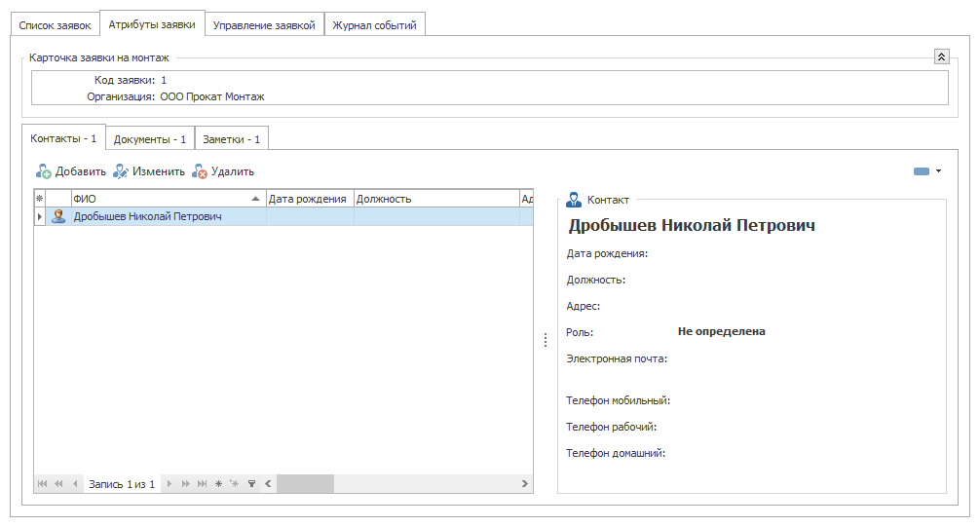Select the Дробышев Николай Петрович row
This screenshot has width=980, height=527.
pyautogui.click(x=283, y=216)
